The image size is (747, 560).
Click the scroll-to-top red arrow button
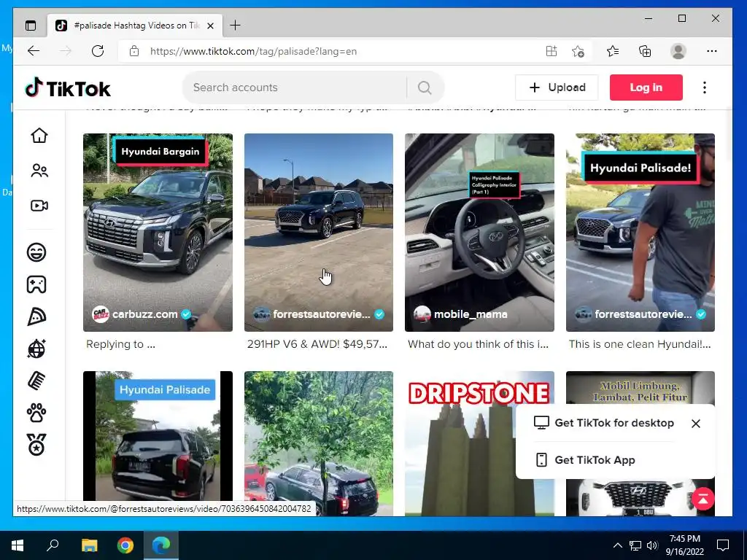703,499
